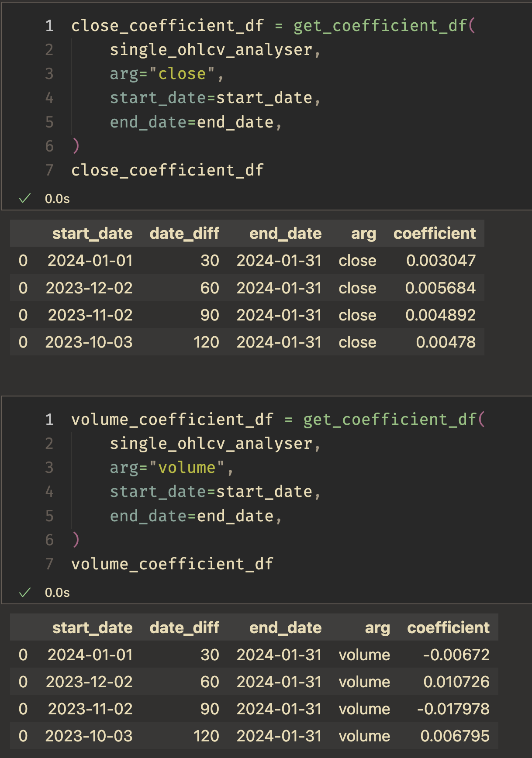The image size is (532, 758).
Task: Click volume_coefficient_df on the last code line
Action: click(x=172, y=564)
